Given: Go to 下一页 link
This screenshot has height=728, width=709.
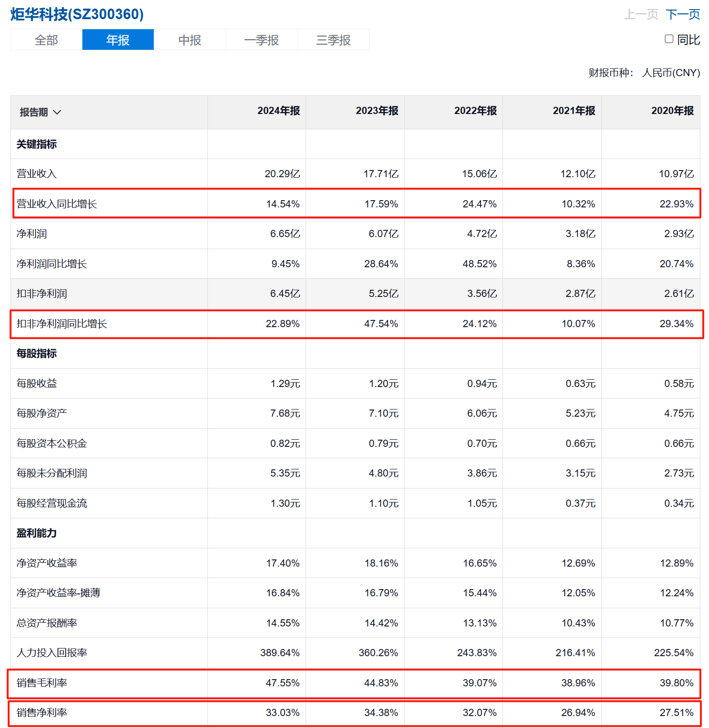Looking at the screenshot, I should (683, 14).
